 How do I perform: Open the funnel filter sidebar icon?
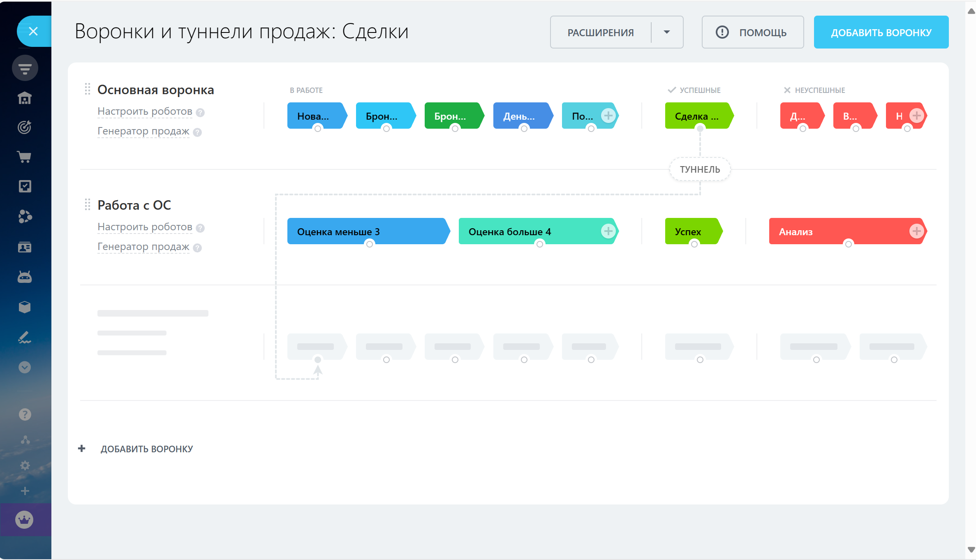click(x=25, y=68)
